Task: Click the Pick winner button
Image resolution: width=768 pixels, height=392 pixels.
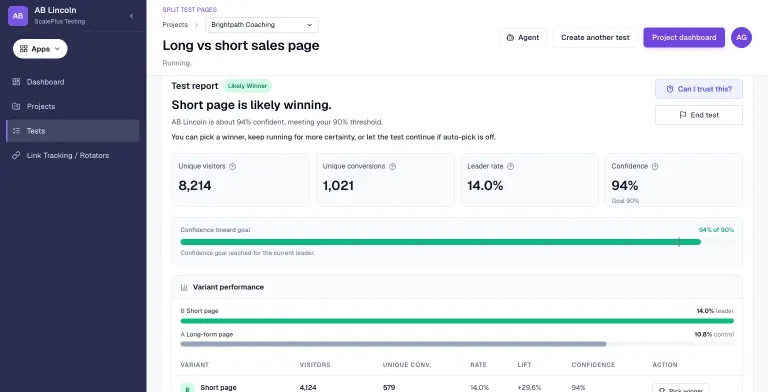Action: click(x=681, y=388)
